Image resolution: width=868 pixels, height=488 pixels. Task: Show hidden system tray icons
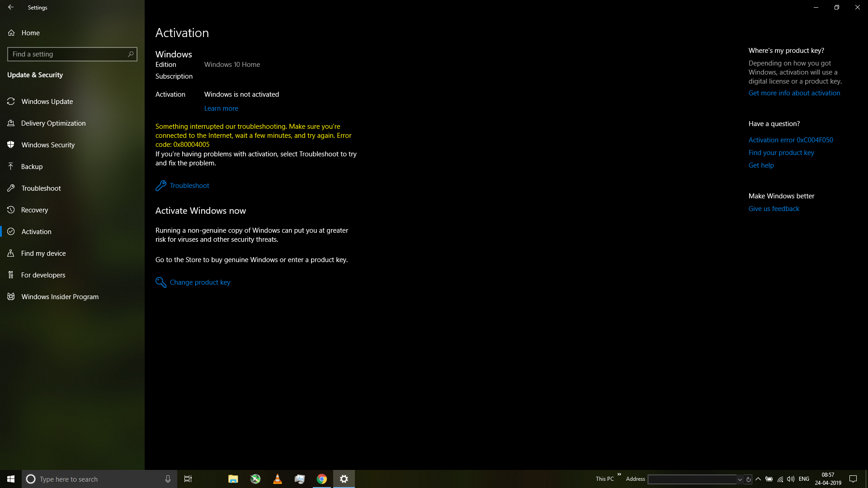tap(758, 479)
